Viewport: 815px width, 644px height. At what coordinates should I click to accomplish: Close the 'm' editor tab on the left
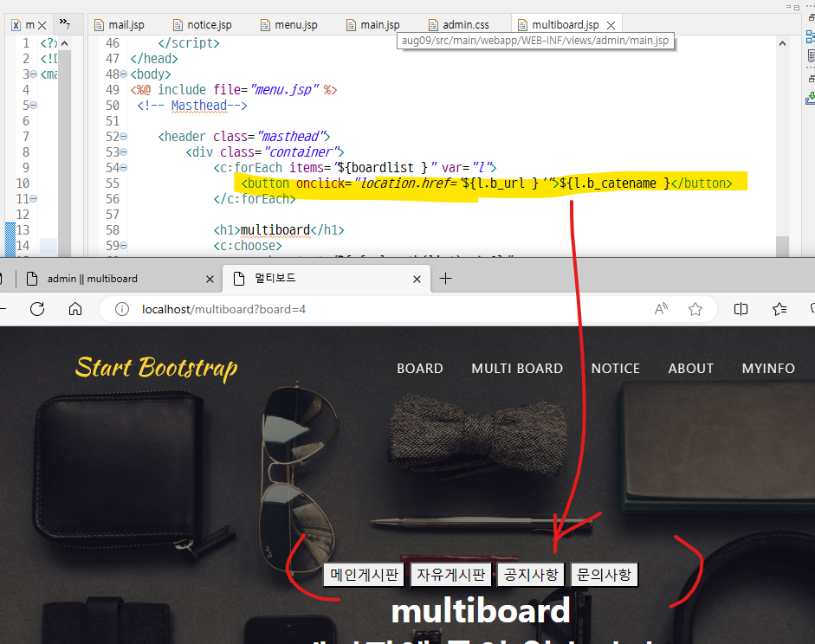[x=42, y=25]
